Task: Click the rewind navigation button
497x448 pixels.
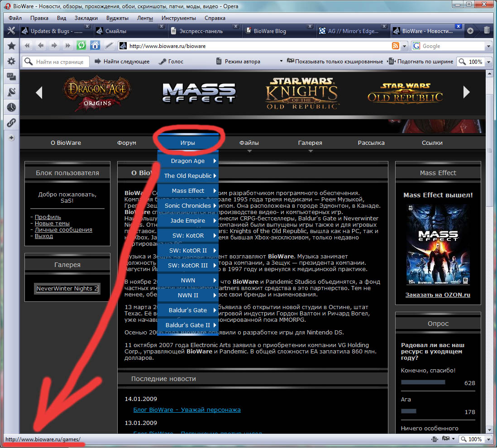Action: (27, 46)
